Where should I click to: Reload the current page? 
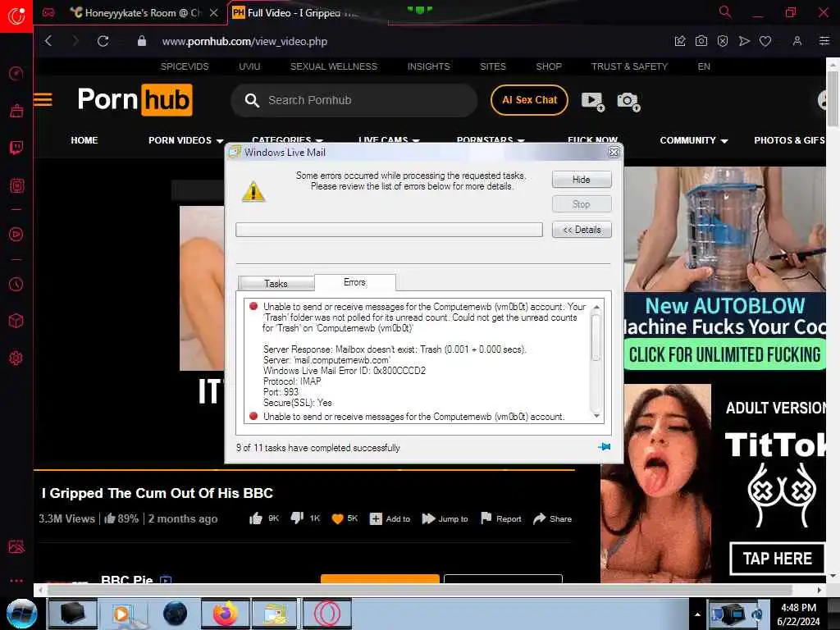(103, 41)
